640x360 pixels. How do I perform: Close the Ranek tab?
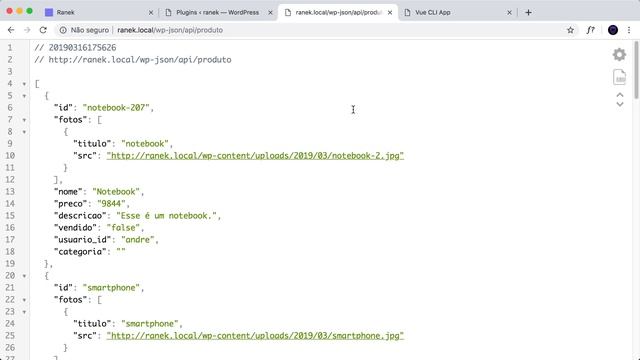pyautogui.click(x=151, y=13)
